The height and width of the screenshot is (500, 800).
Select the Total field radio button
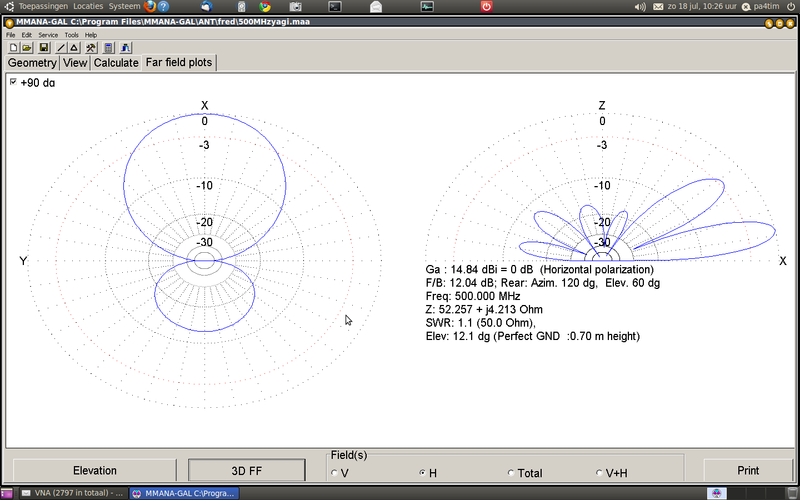(x=511, y=473)
